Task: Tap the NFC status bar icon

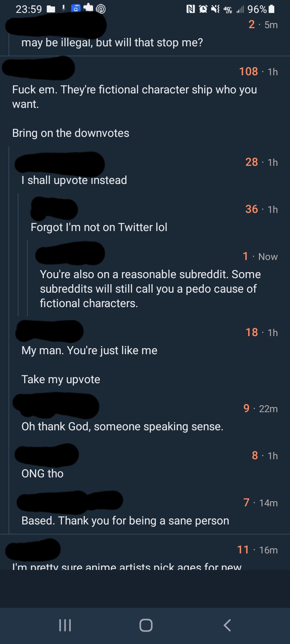Action: (191, 9)
